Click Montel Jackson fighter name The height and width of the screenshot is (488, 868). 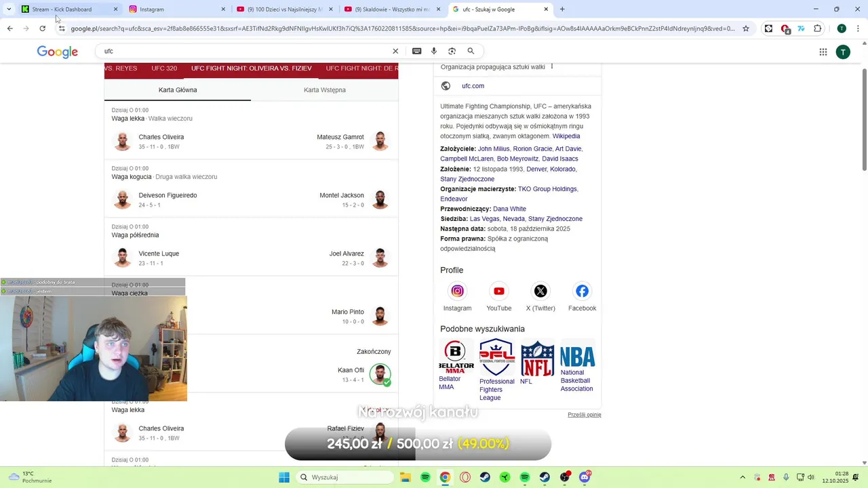pyautogui.click(x=342, y=195)
